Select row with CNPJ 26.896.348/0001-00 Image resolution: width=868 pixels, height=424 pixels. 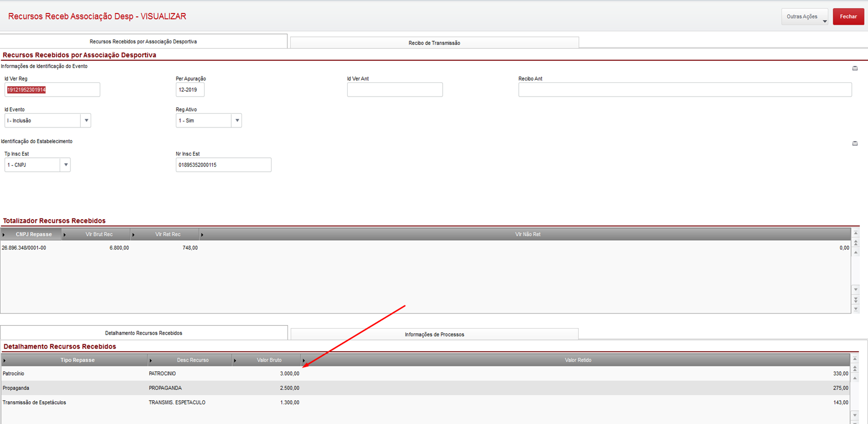(425, 248)
